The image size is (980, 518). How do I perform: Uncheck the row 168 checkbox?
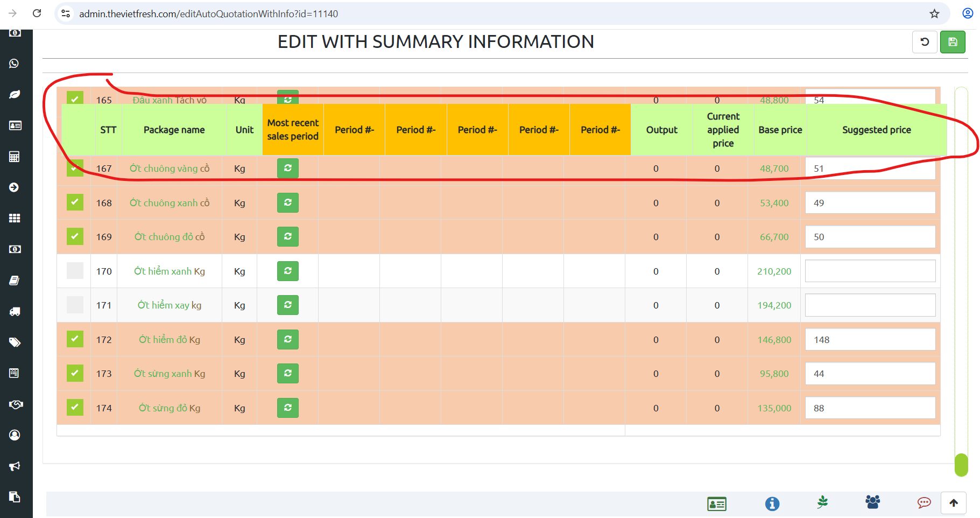click(75, 202)
